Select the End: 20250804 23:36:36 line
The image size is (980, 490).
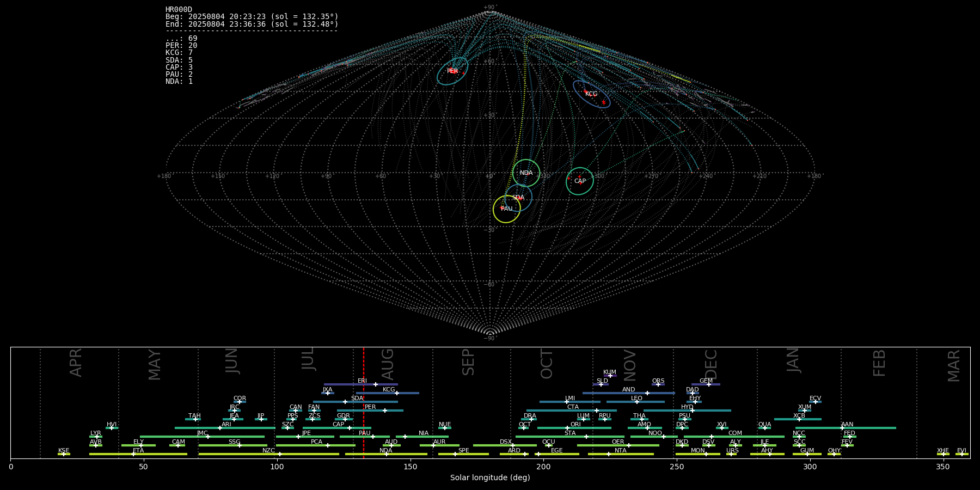coord(252,24)
